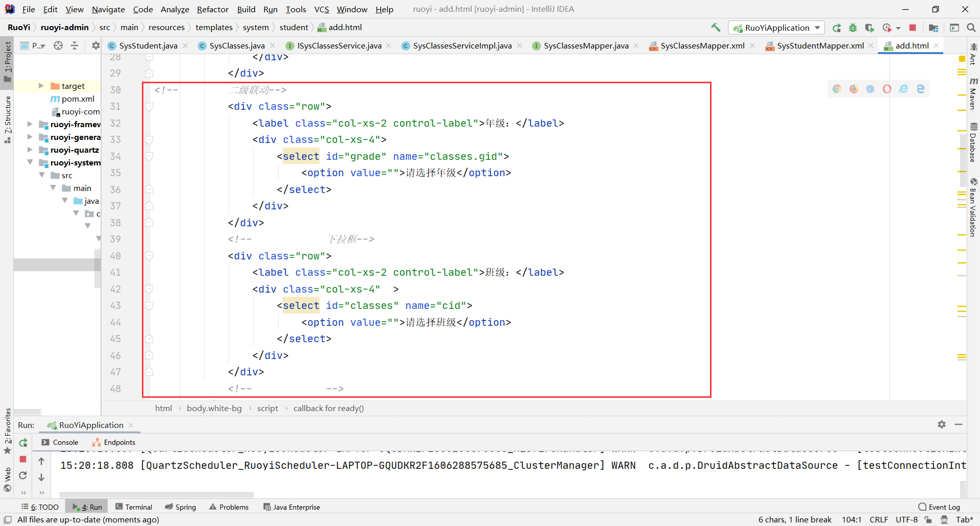The height and width of the screenshot is (526, 980).
Task: Open the page in Chrome browser icon
Action: [837, 89]
